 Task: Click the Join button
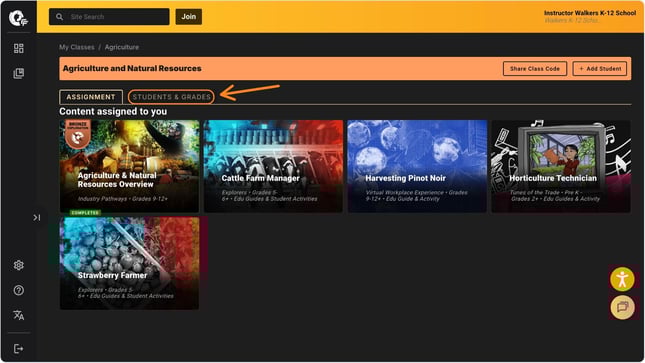189,17
